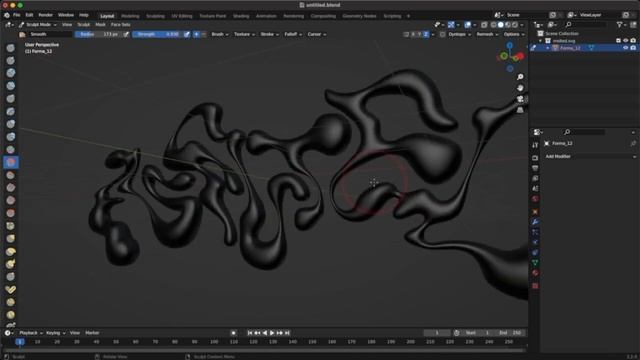Switch perspective/orthographic view gizmo
This screenshot has width=640, height=360.
(520, 110)
